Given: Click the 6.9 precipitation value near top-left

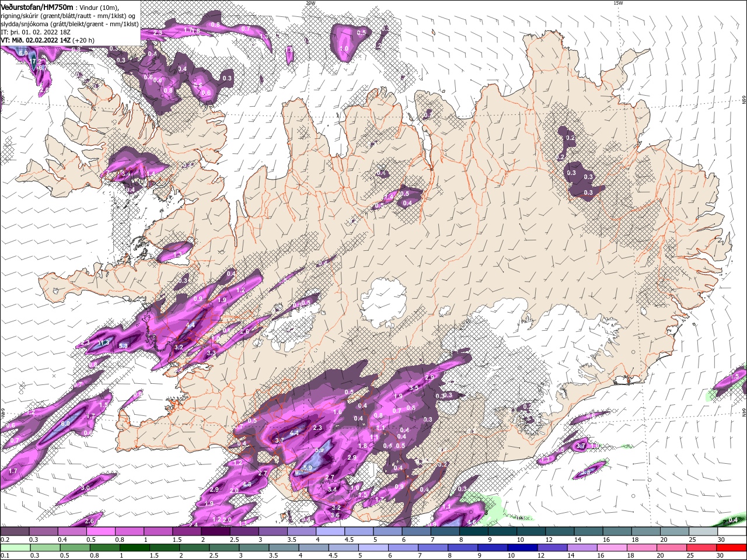Looking at the screenshot, I should pos(23,53).
